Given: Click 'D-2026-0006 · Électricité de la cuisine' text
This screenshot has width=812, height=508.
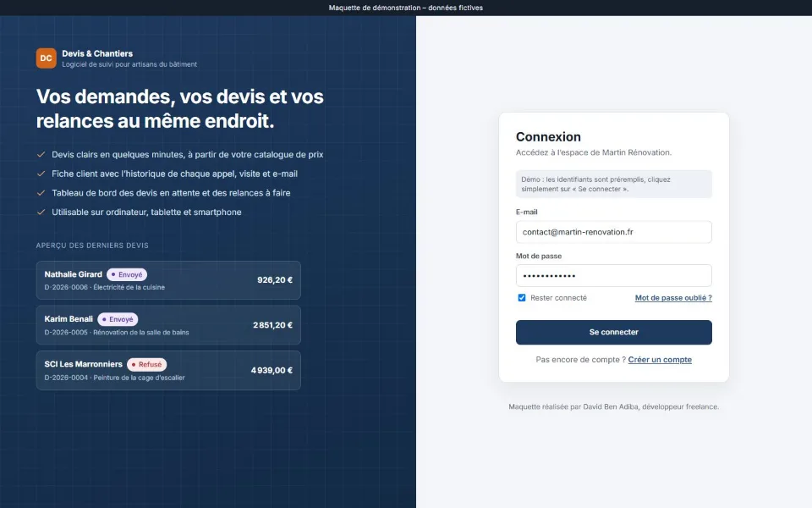Looking at the screenshot, I should pos(105,287).
